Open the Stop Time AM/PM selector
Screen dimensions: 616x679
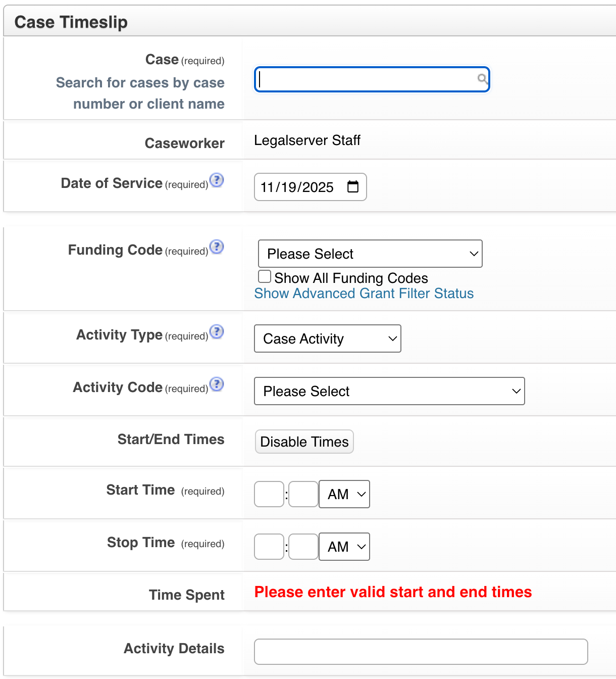[344, 547]
